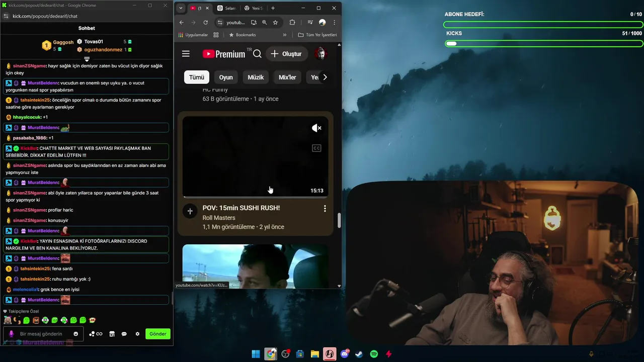Open Discord from the taskbar

click(x=345, y=354)
